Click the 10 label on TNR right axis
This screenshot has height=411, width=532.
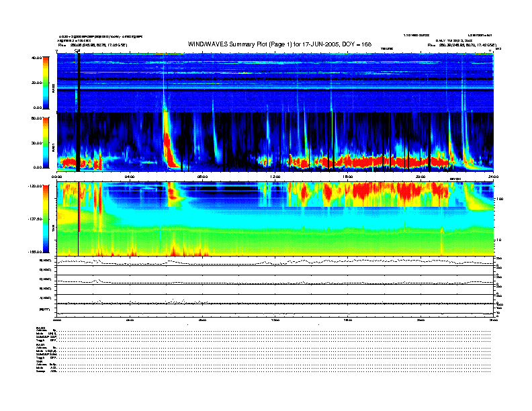[498, 240]
